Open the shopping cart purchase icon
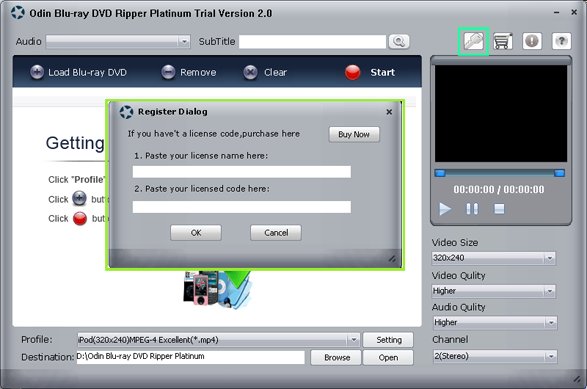This screenshot has height=389, width=587. [x=502, y=41]
